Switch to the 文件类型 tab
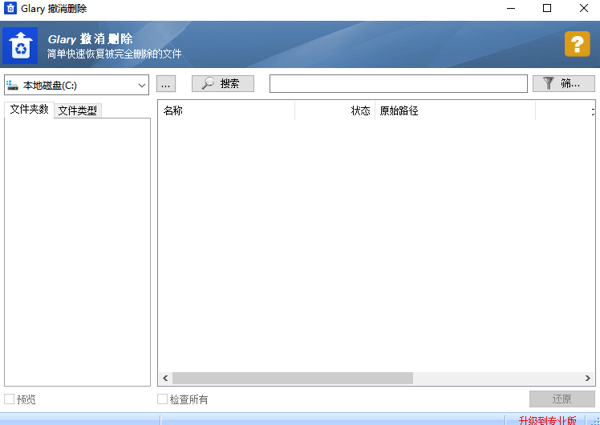 pyautogui.click(x=78, y=111)
